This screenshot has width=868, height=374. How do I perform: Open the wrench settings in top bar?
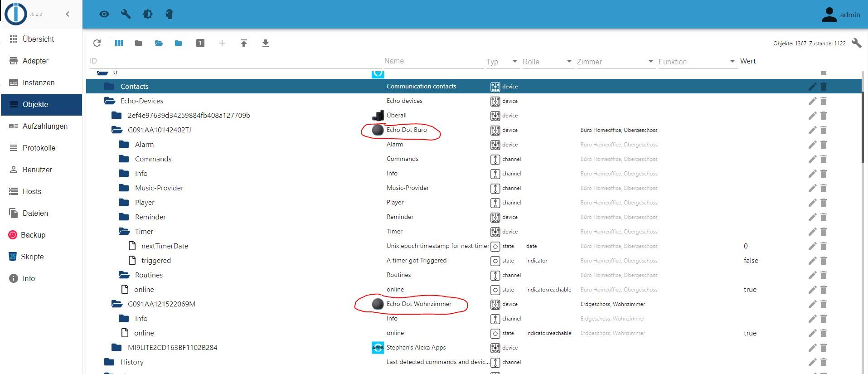coord(126,14)
